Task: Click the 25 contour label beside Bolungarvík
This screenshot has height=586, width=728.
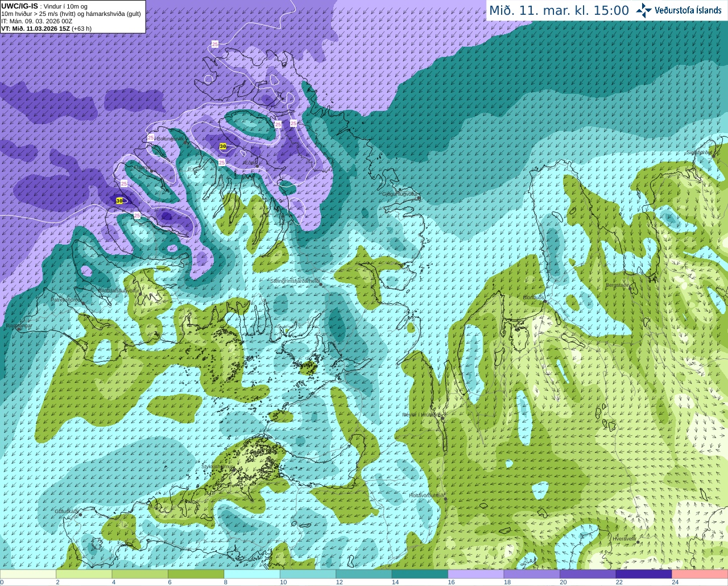Action: [x=151, y=138]
